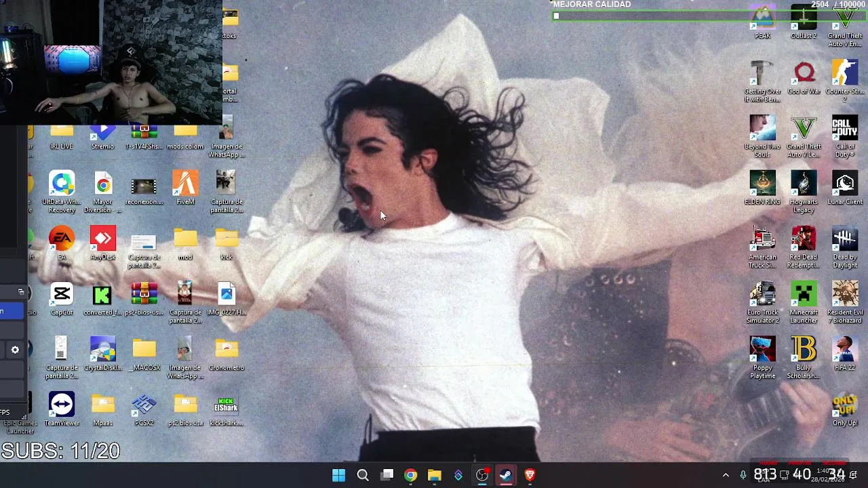Launch Getting Over It with Bennett Foddy
Viewport: 868px width, 488px height.
pyautogui.click(x=762, y=81)
